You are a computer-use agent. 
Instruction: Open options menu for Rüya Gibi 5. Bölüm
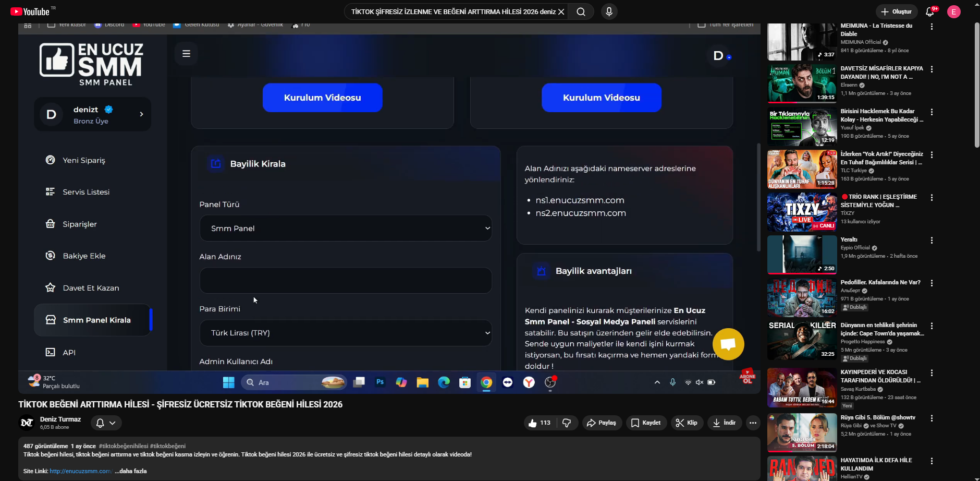pos(932,418)
